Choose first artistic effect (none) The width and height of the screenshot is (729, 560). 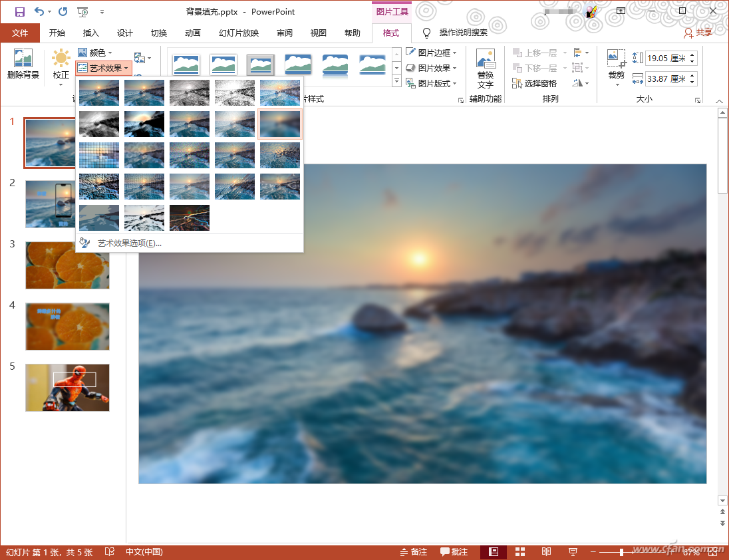[99, 92]
